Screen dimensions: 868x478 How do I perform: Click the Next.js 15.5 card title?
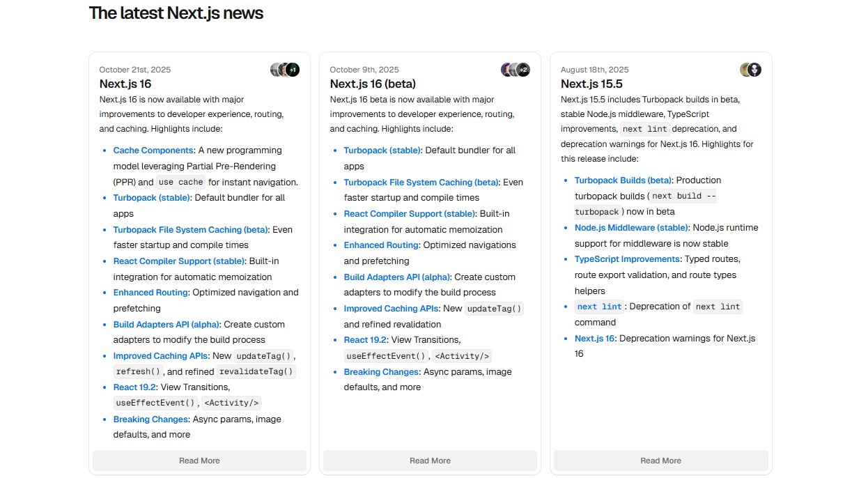tap(591, 84)
